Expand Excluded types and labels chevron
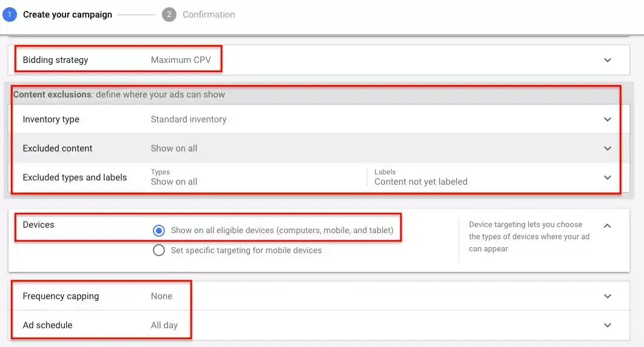The image size is (644, 347). point(608,177)
